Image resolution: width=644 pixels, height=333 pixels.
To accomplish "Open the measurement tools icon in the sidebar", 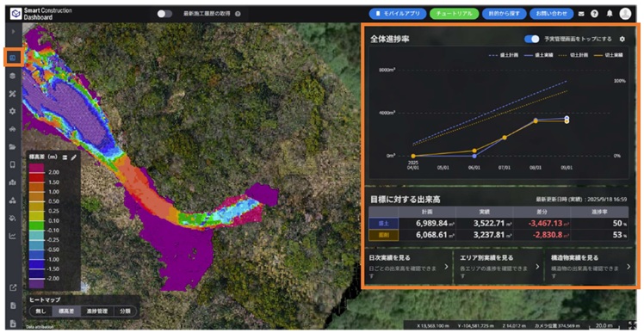I will pyautogui.click(x=13, y=94).
